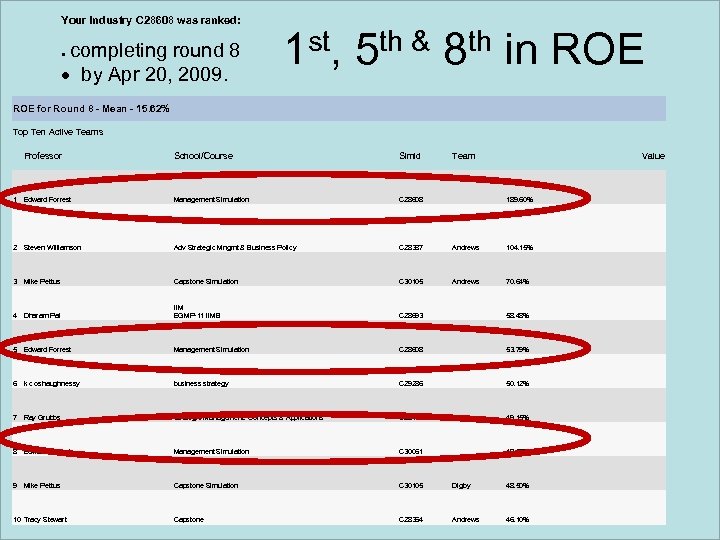Viewport: 720px width, 540px height.
Task: Click the "Digby" team name
Action: click(x=461, y=485)
